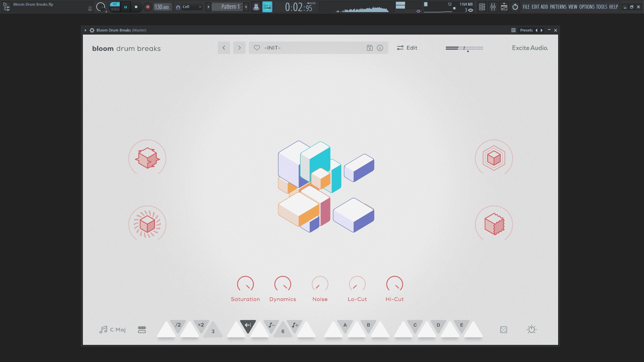The image size is (644, 362).
Task: Go to next preset with right chevron
Action: click(x=239, y=48)
